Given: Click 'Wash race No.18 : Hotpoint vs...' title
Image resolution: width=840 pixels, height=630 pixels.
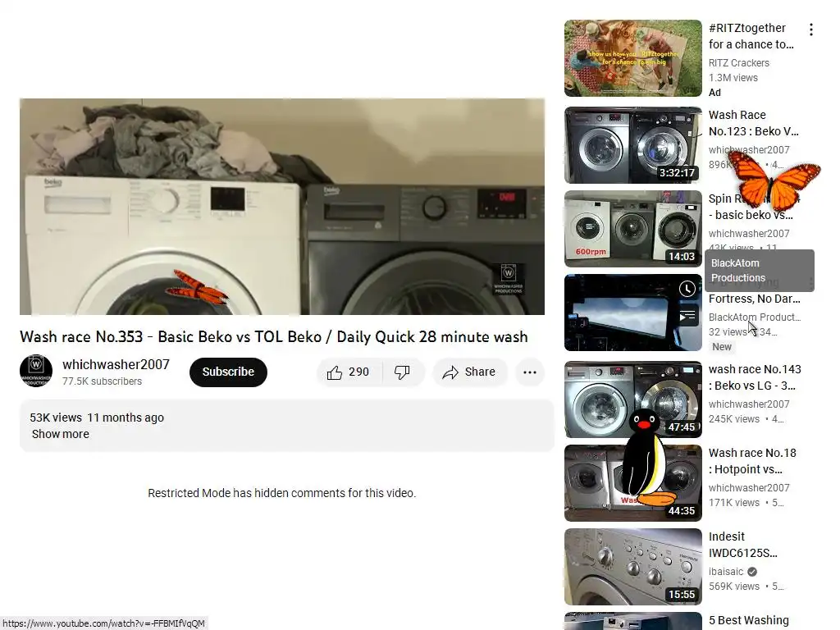Looking at the screenshot, I should 752,461.
